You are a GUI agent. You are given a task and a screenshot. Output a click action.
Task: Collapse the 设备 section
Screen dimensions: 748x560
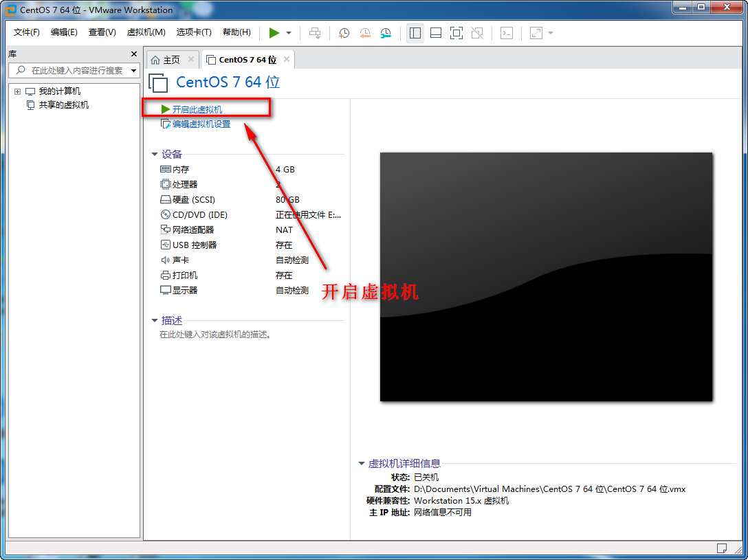coord(155,155)
